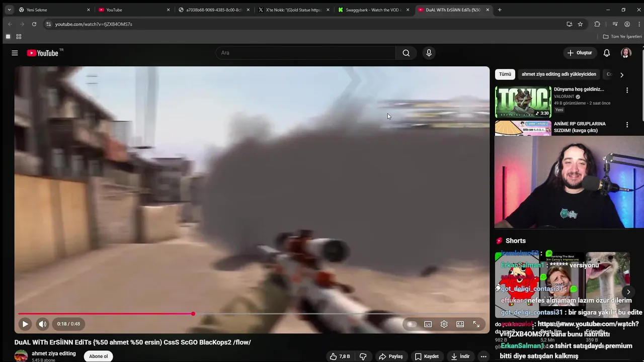Open options for Dünyama hoş geldiniz video
This screenshot has width=644, height=362.
627,90
